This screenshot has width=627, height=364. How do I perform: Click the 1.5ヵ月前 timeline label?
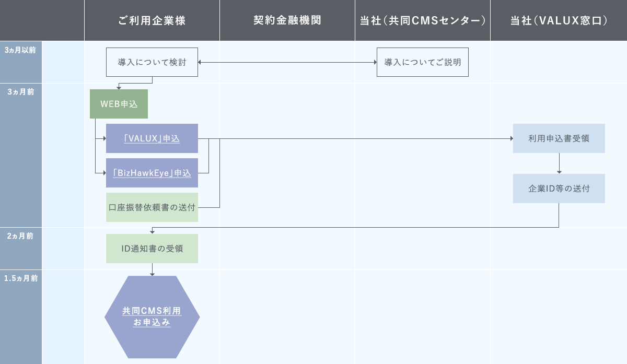(x=20, y=278)
